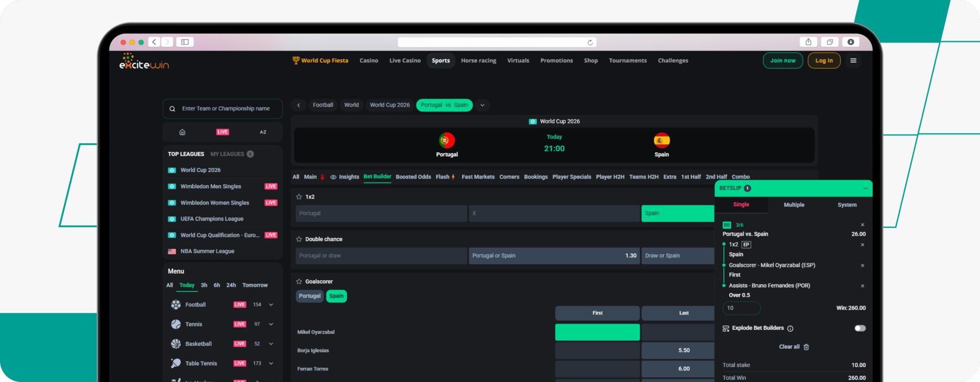The image size is (980, 382).
Task: Open Boosted Odds tab
Action: (x=413, y=177)
